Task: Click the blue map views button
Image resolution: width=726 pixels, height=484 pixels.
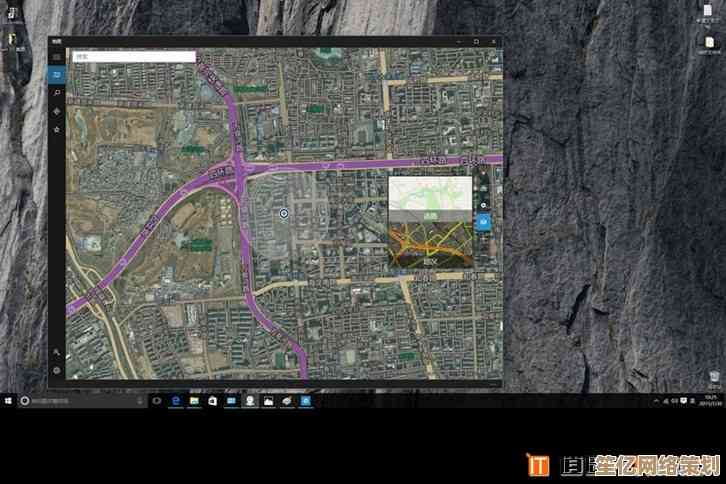Action: pyautogui.click(x=484, y=221)
